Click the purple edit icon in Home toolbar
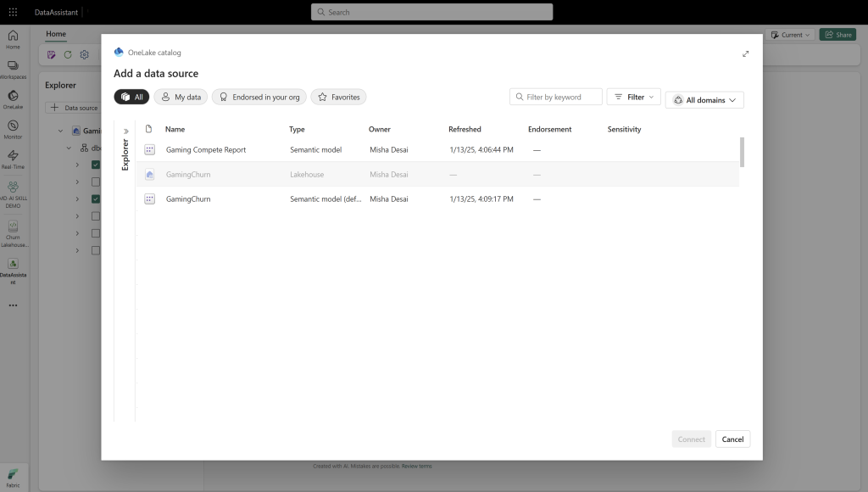The image size is (868, 492). tap(52, 54)
